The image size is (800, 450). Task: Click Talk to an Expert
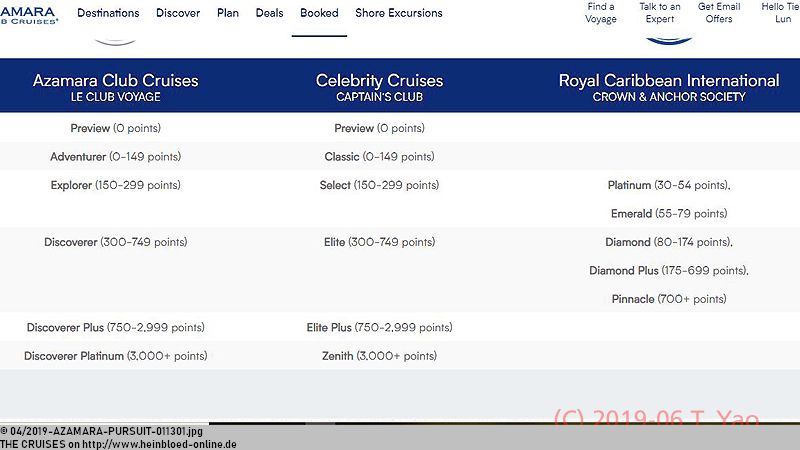[x=660, y=13]
